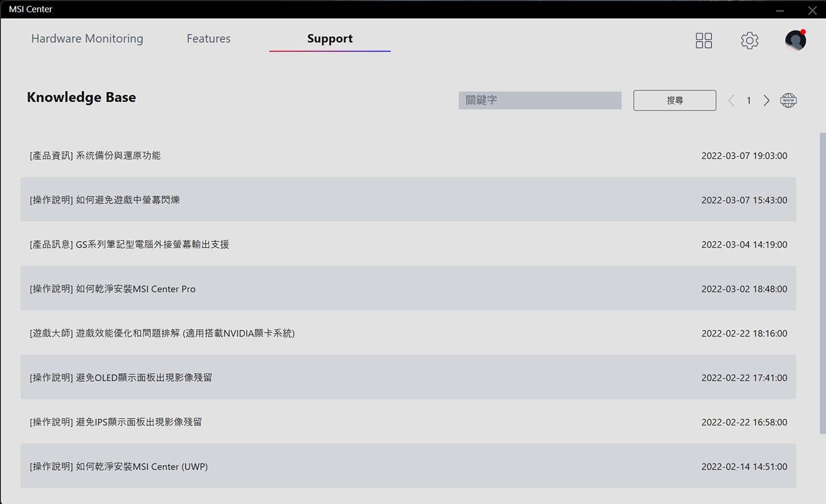Select the Support tab

coord(330,38)
